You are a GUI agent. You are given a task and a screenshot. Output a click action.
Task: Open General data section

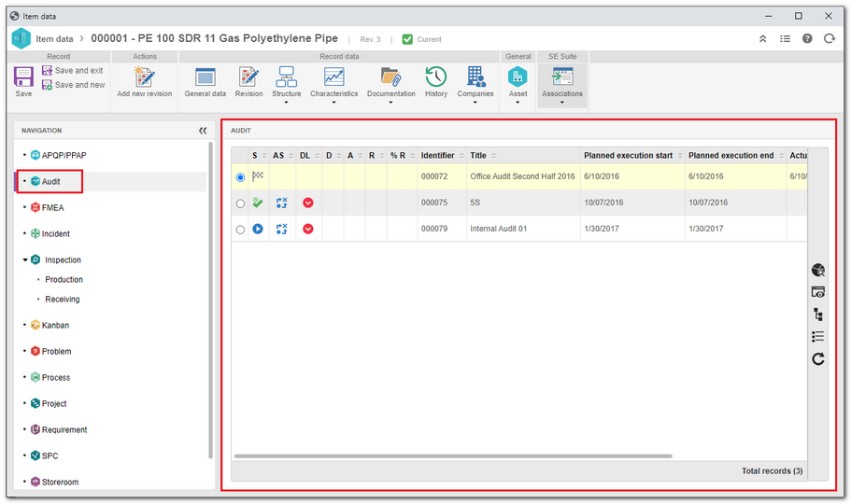click(x=206, y=82)
